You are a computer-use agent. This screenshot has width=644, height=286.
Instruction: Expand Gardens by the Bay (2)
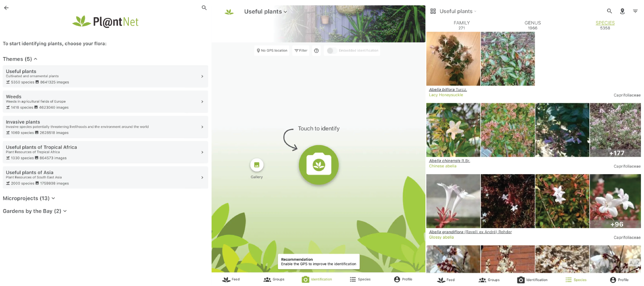pos(34,211)
